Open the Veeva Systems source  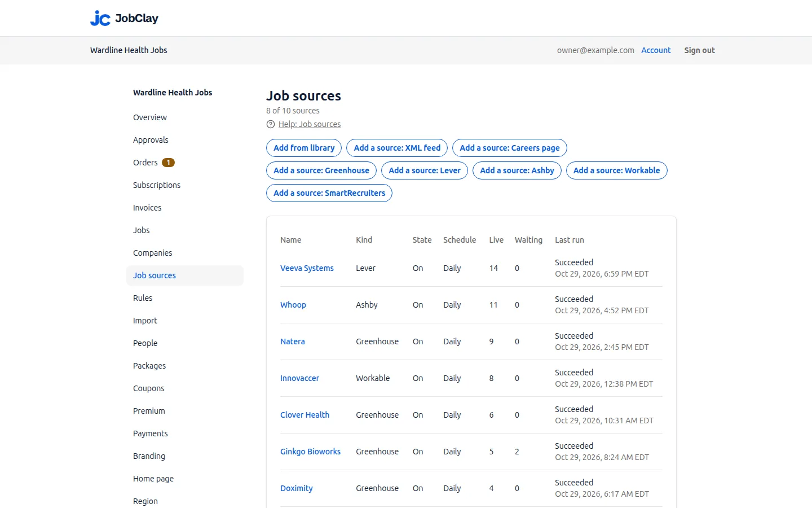pyautogui.click(x=307, y=268)
